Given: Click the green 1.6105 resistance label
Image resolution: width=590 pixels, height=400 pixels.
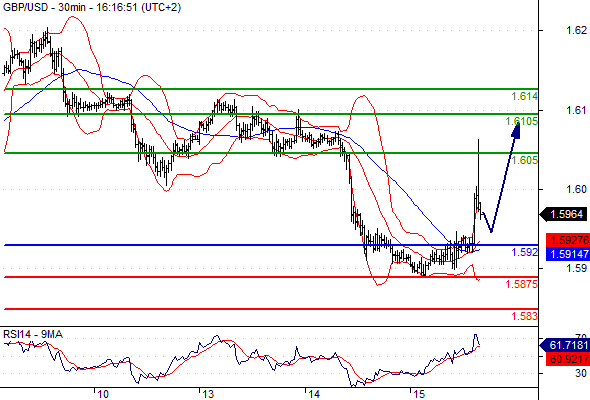Looking at the screenshot, I should tap(522, 122).
